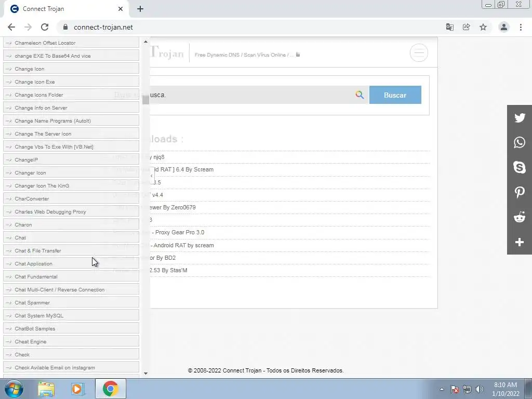Share page on Twitter icon

tap(520, 118)
